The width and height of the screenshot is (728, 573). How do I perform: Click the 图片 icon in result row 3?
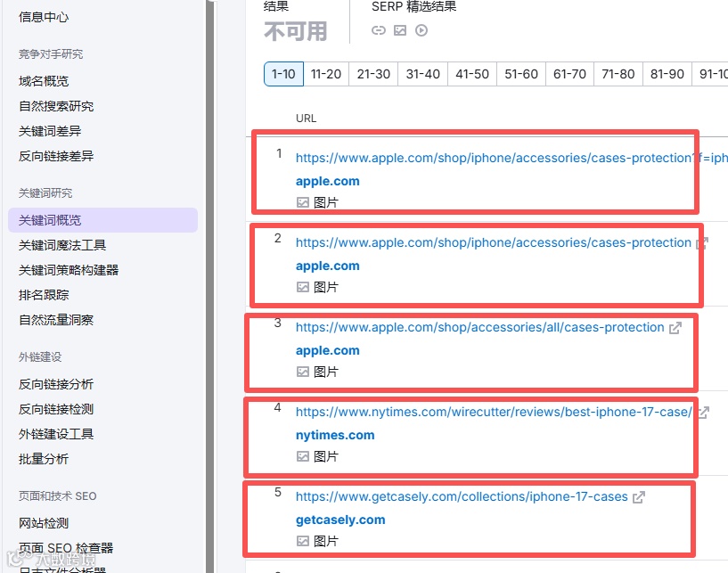point(303,372)
